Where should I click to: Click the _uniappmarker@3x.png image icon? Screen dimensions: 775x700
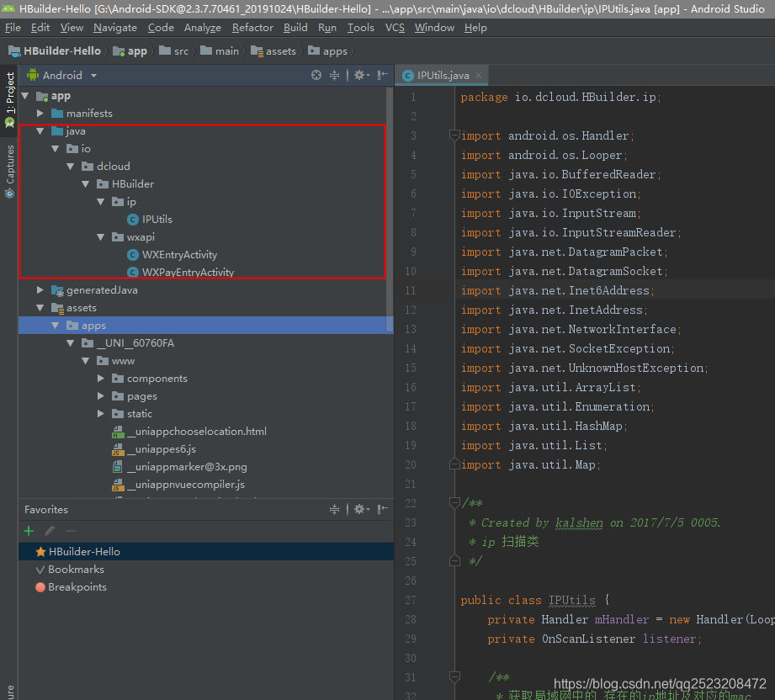[118, 467]
